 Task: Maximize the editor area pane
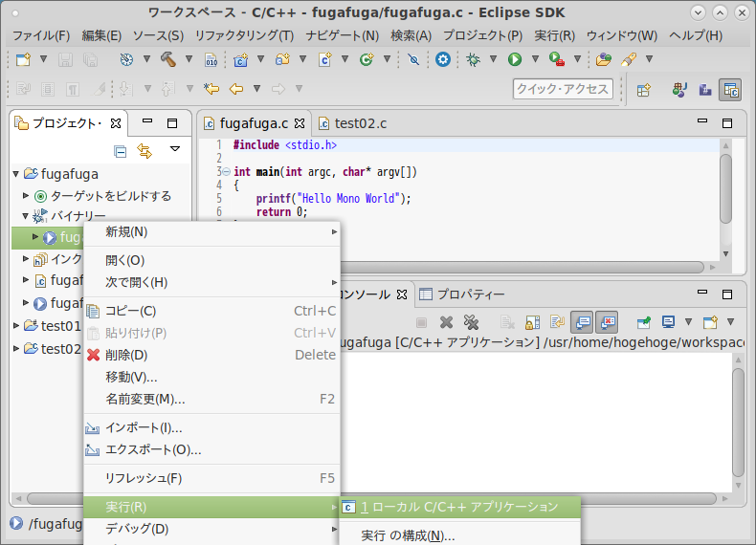tap(727, 123)
